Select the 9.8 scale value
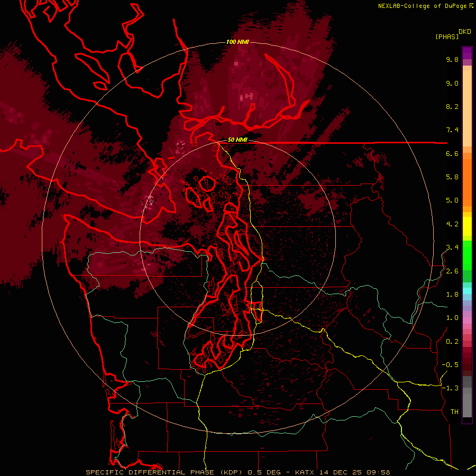The image size is (476, 476). [452, 59]
